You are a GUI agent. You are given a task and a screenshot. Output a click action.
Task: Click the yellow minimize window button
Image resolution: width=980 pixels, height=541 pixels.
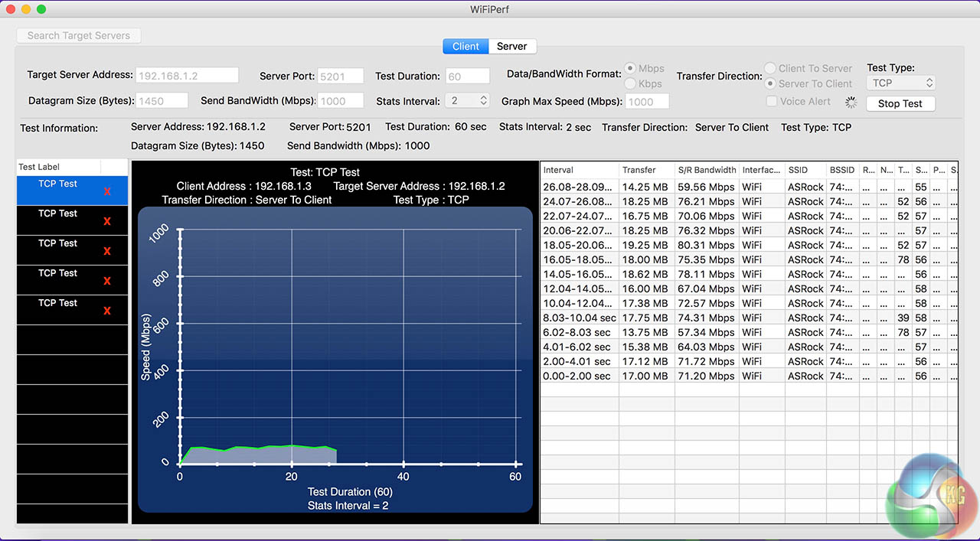point(26,9)
